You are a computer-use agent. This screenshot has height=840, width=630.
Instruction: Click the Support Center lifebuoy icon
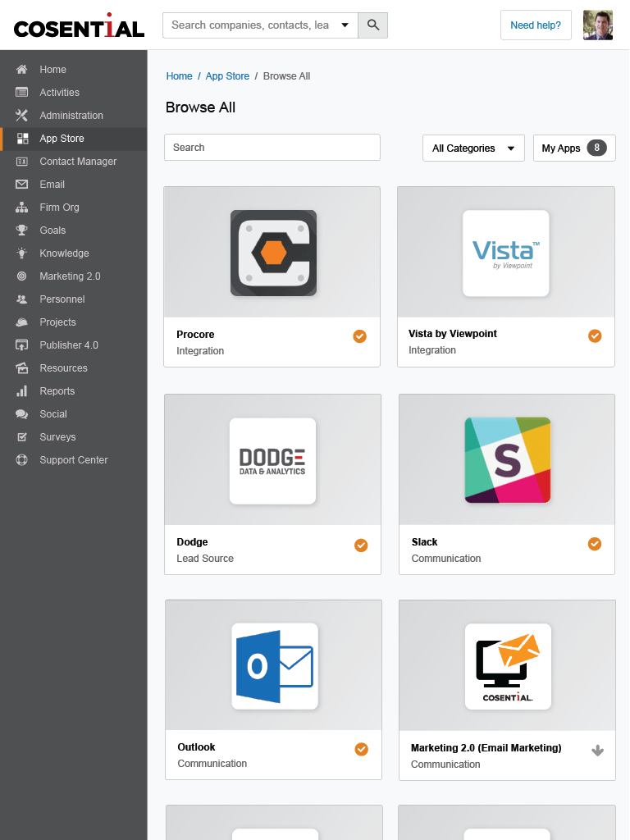[x=21, y=460]
